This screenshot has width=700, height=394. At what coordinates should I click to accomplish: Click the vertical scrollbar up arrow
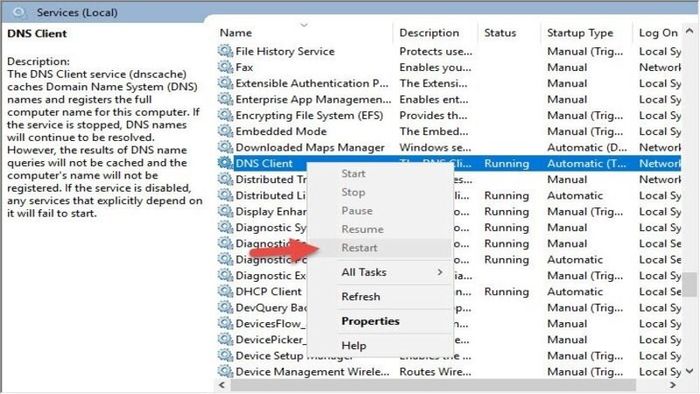tap(690, 31)
